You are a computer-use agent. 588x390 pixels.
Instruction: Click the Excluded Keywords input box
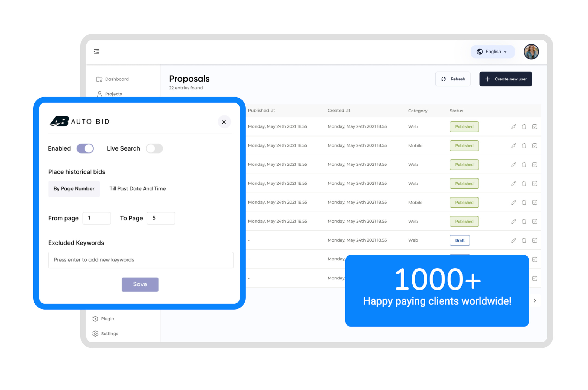pyautogui.click(x=141, y=260)
